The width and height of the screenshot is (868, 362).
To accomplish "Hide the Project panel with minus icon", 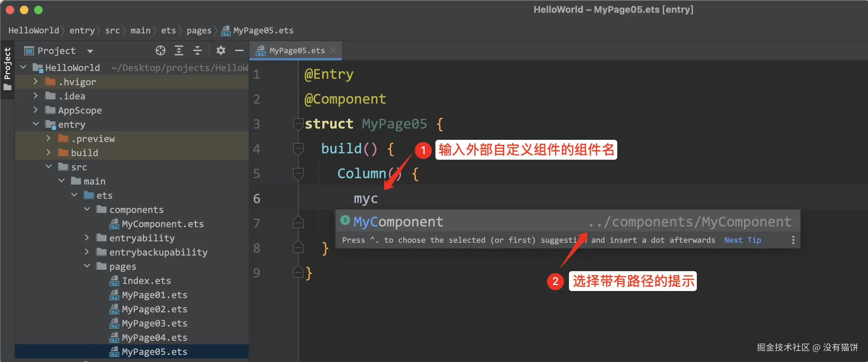I will click(x=239, y=51).
